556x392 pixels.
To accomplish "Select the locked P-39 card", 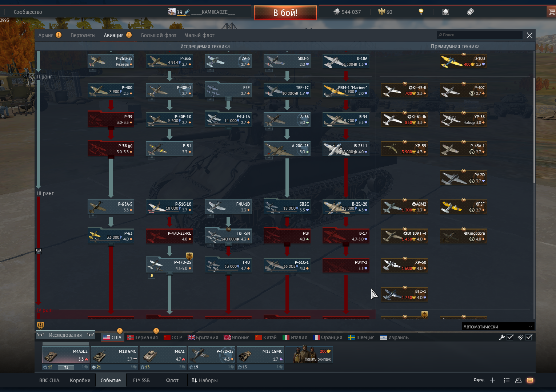I will [x=111, y=119].
